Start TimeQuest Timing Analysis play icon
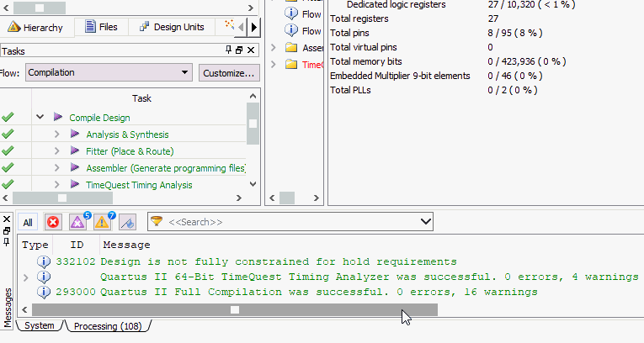Screen dimensions: 644x343 [74, 185]
